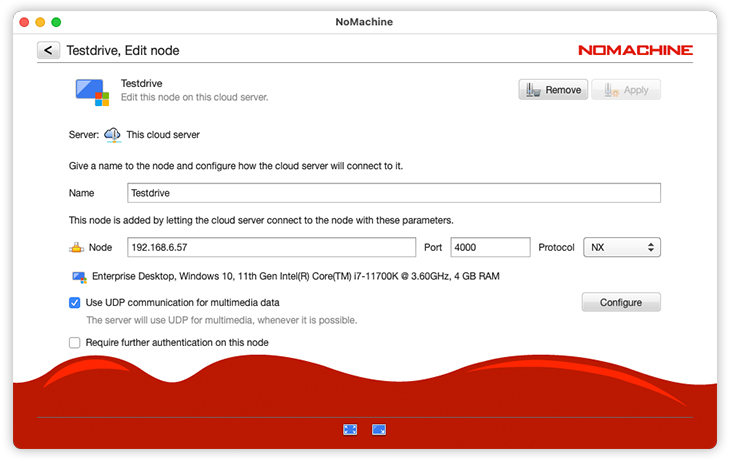Click the Node IP address field
This screenshot has width=730, height=461.
pyautogui.click(x=271, y=247)
